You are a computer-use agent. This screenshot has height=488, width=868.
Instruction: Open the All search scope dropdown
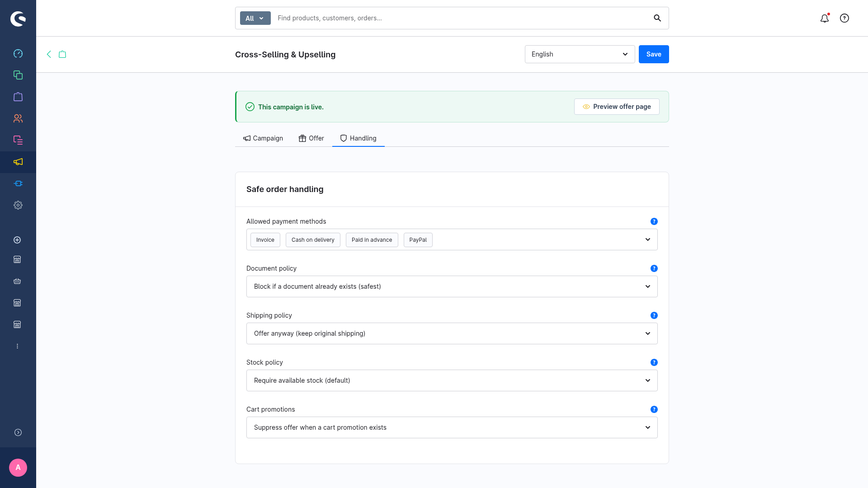(255, 18)
